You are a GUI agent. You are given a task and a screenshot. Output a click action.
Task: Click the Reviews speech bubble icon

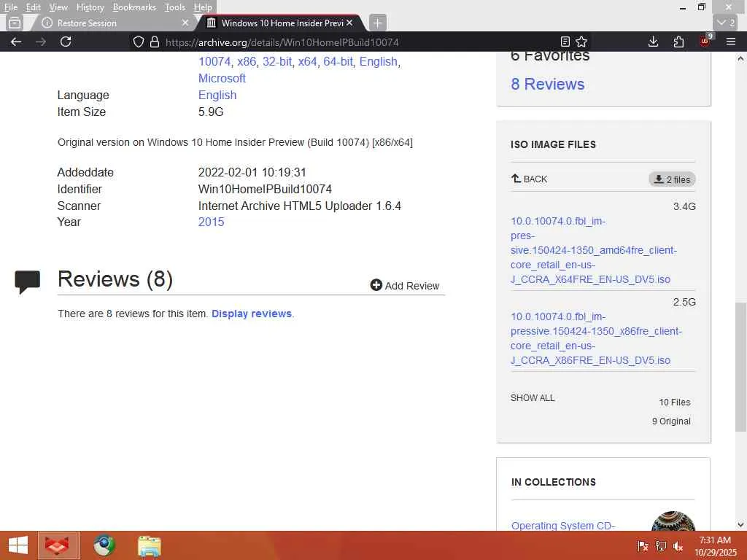tap(27, 281)
